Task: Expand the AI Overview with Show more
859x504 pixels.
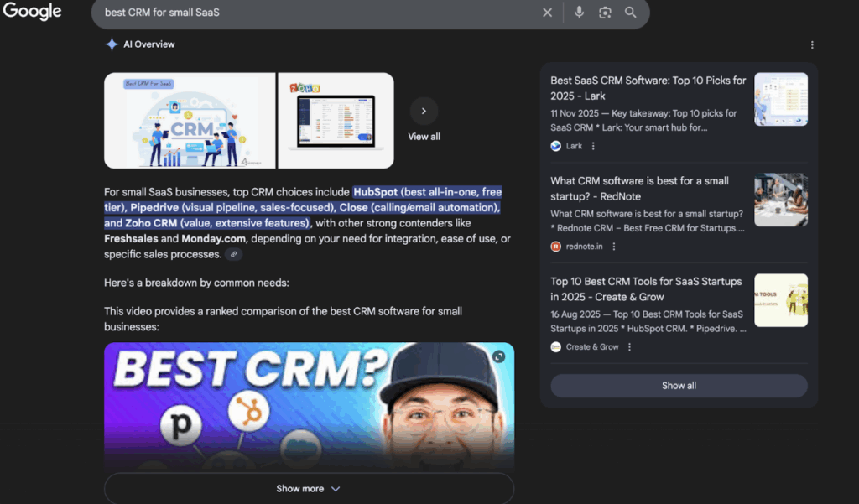Action: click(x=308, y=487)
